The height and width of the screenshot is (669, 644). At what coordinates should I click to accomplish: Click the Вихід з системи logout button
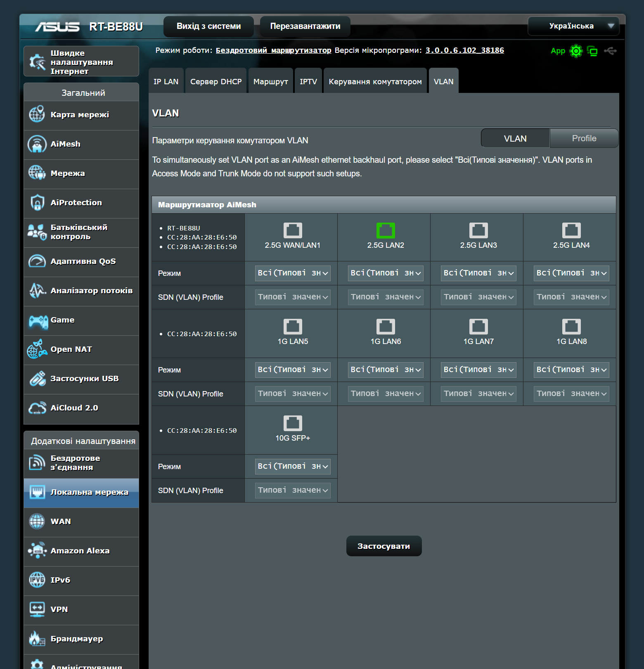(x=208, y=26)
